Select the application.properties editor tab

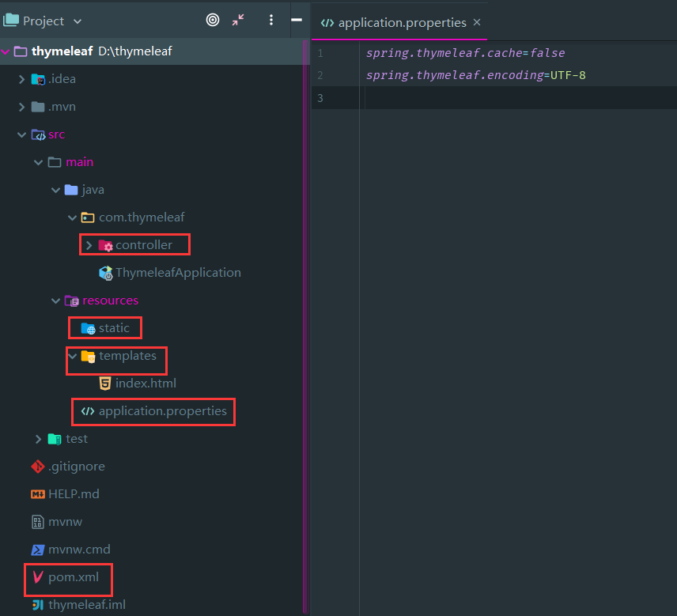coord(394,22)
